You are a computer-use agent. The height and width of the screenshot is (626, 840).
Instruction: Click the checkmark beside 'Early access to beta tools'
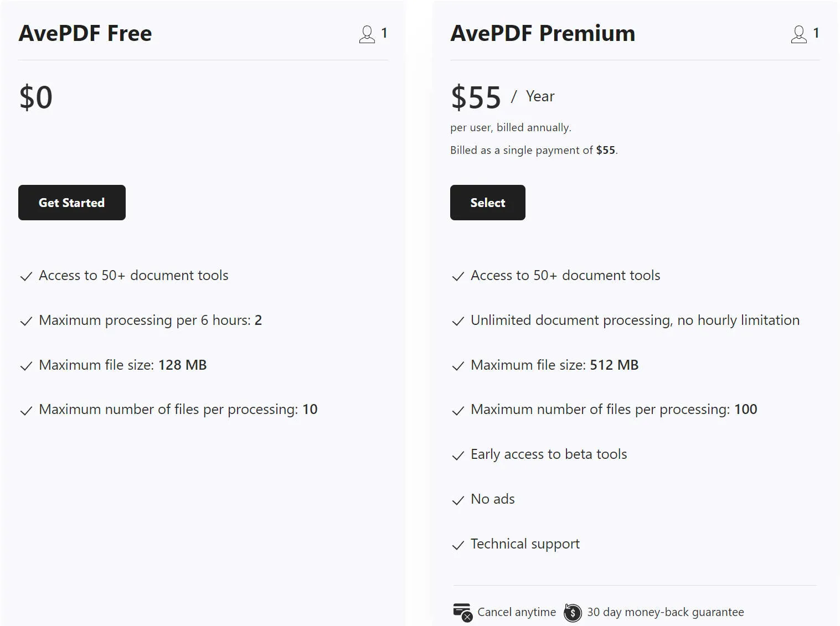458,456
